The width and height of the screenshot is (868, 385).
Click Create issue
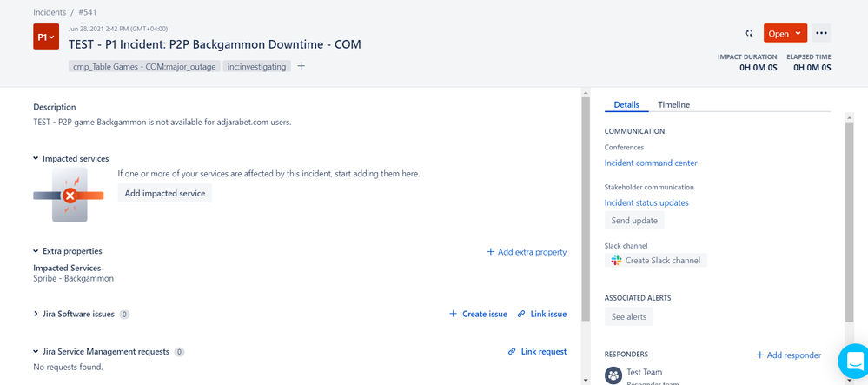click(x=478, y=314)
